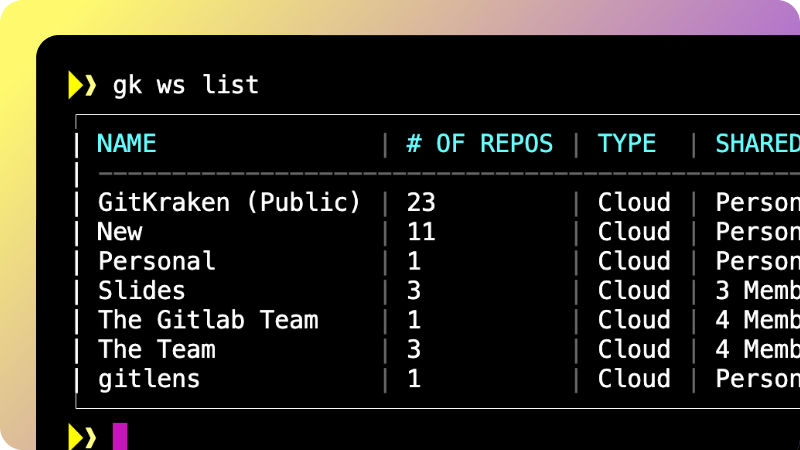Click the yellow prompt arrow before "gk ws list"
This screenshot has height=450, width=800.
[x=82, y=85]
